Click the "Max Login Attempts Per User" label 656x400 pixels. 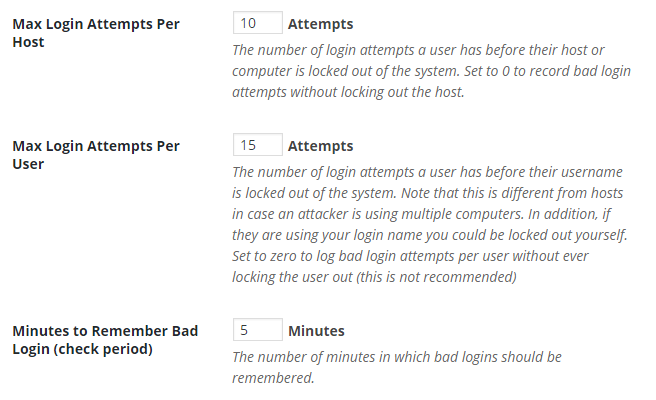pyautogui.click(x=95, y=155)
